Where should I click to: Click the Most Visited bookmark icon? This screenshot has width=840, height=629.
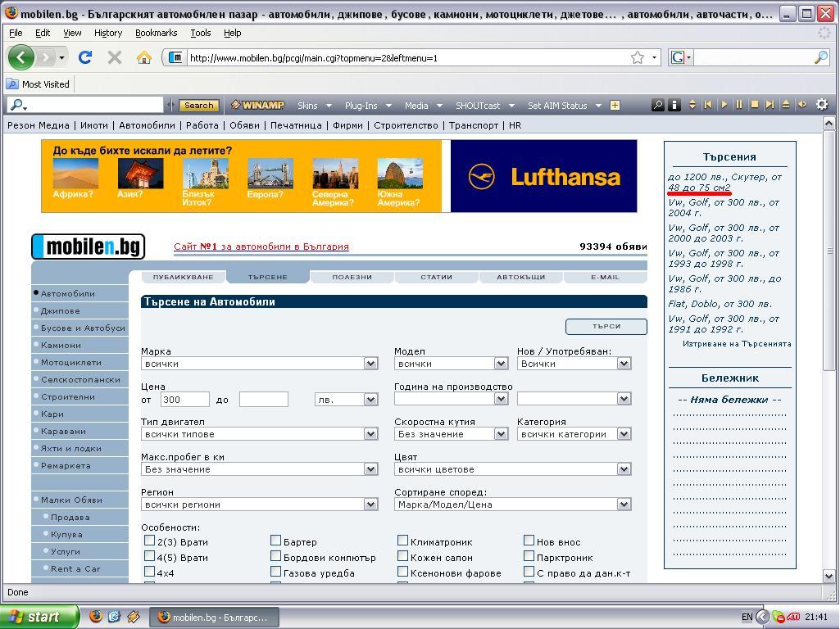tap(11, 84)
